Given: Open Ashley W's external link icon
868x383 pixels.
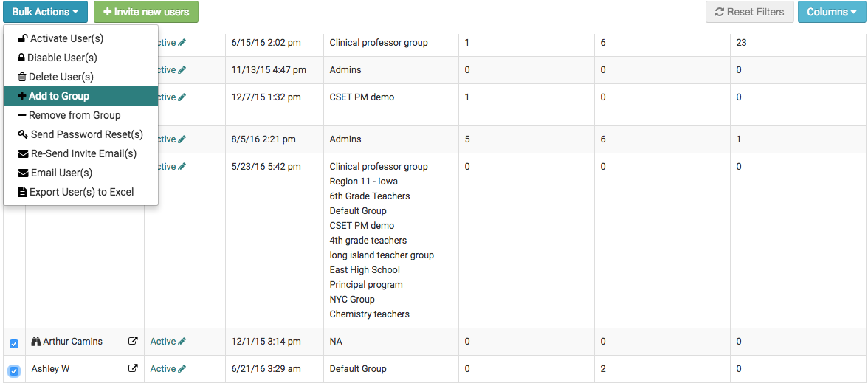Looking at the screenshot, I should pos(133,369).
